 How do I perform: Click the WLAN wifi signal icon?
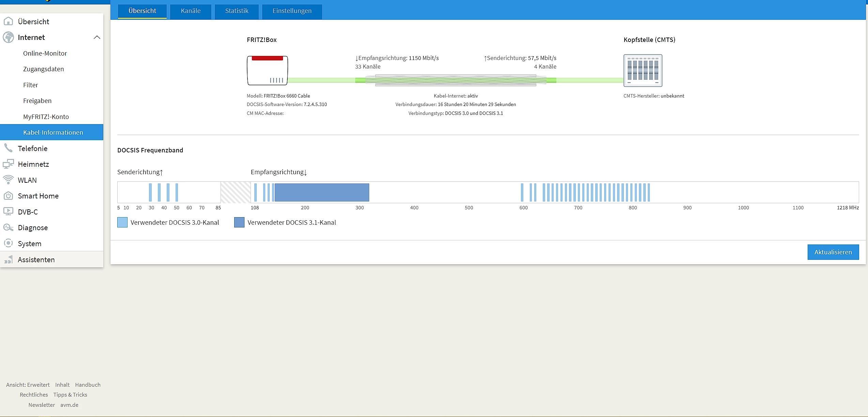8,180
